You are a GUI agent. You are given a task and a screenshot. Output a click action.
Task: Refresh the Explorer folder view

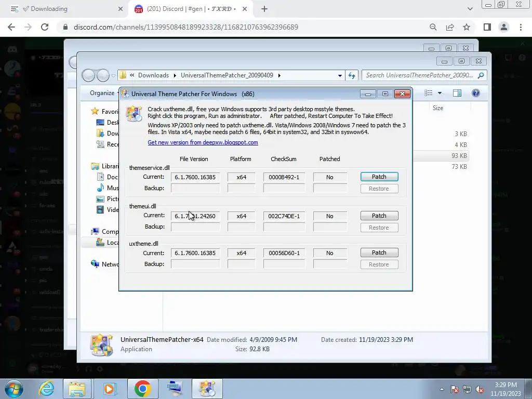pyautogui.click(x=352, y=76)
